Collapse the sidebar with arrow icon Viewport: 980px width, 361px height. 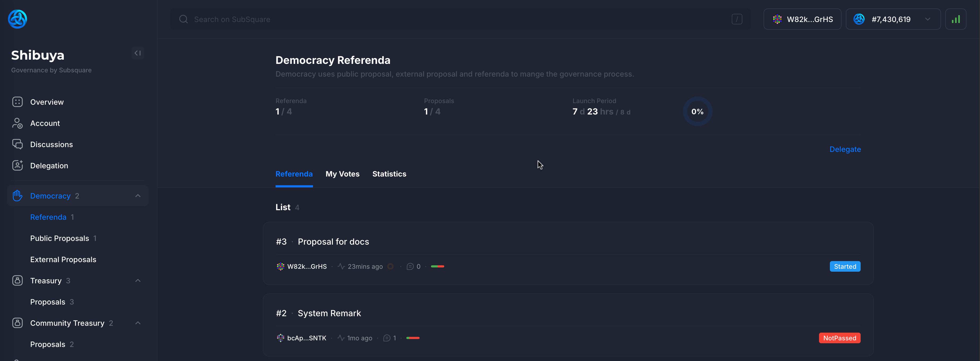click(138, 53)
